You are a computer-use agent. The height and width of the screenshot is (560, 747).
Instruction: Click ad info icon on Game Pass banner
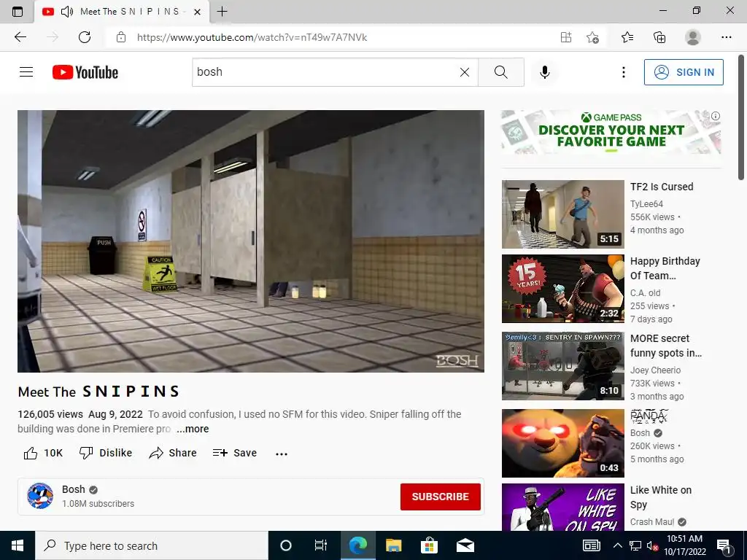[716, 116]
